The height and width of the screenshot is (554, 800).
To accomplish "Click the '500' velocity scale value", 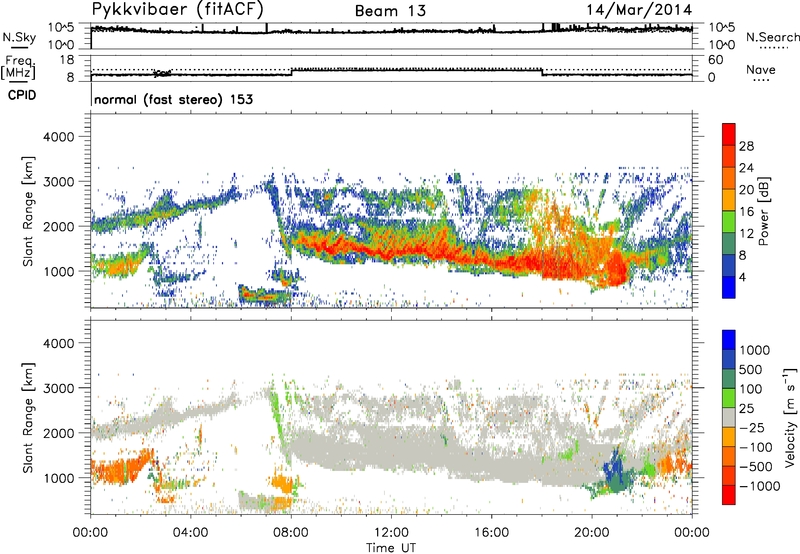I will (751, 369).
